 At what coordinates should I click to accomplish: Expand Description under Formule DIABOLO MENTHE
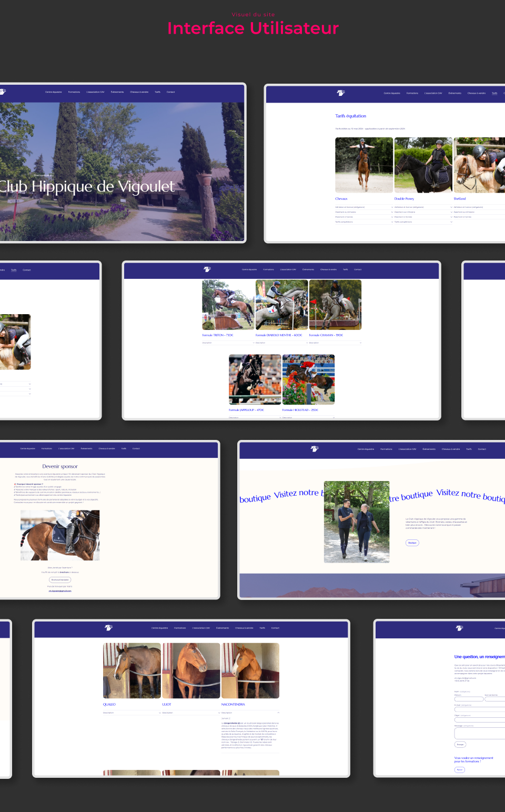coord(281,343)
